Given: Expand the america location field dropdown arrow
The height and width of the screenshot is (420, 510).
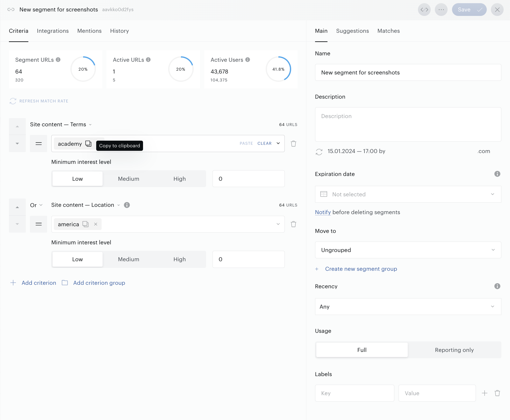Looking at the screenshot, I should [278, 224].
